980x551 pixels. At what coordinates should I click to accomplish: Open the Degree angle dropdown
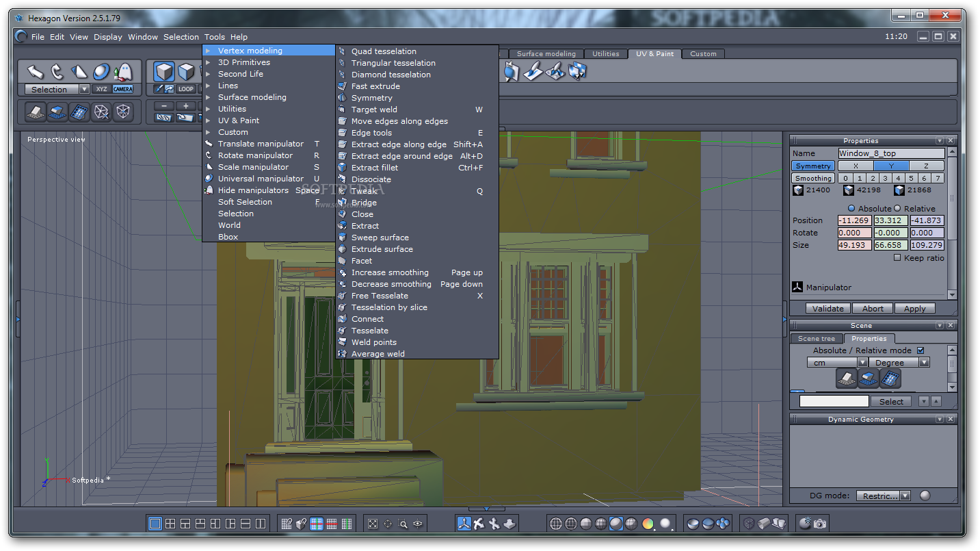[924, 363]
